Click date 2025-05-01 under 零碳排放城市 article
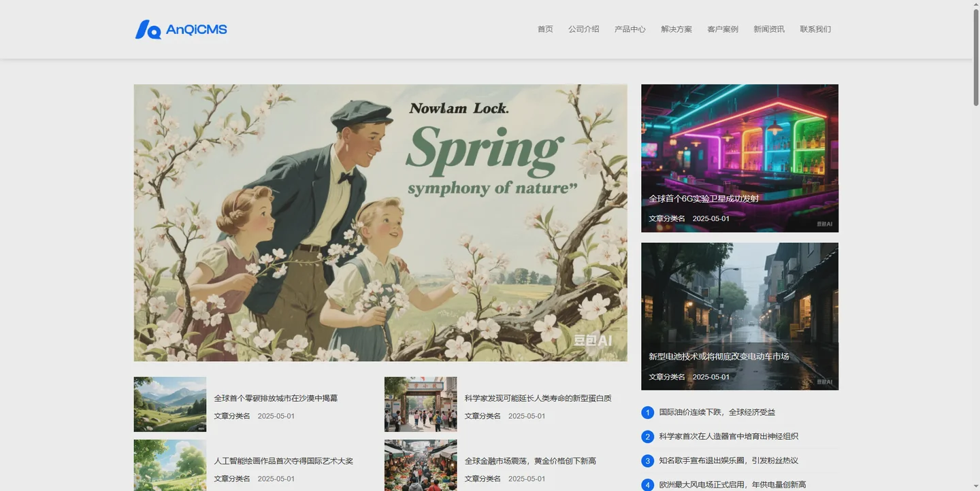The image size is (980, 491). coord(276,416)
